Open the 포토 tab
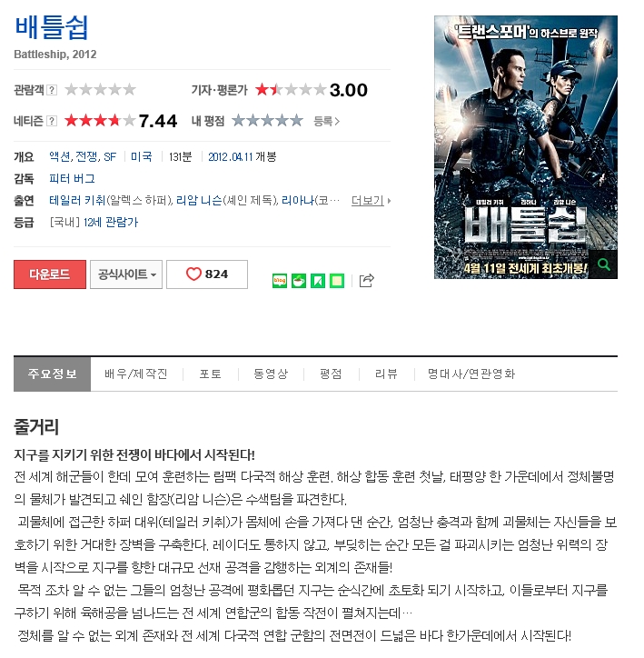The image size is (644, 658). tap(210, 374)
